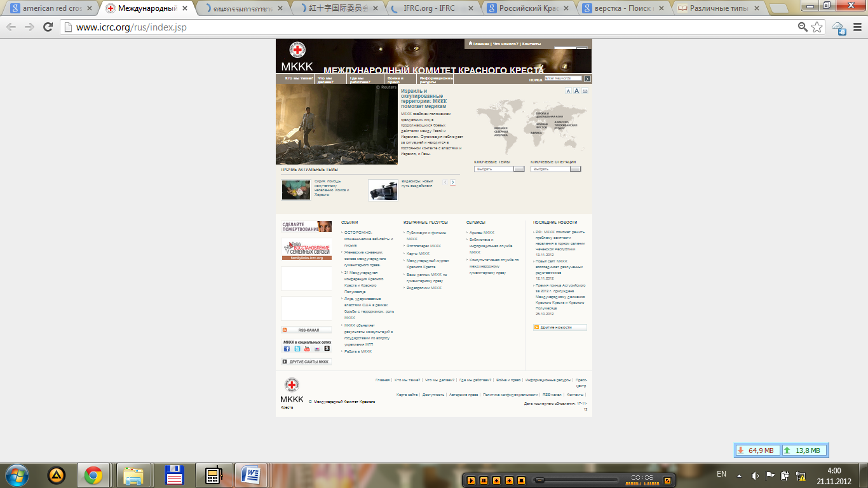The width and height of the screenshot is (868, 488).
Task: Click the player restore button icon
Action: [x=667, y=480]
